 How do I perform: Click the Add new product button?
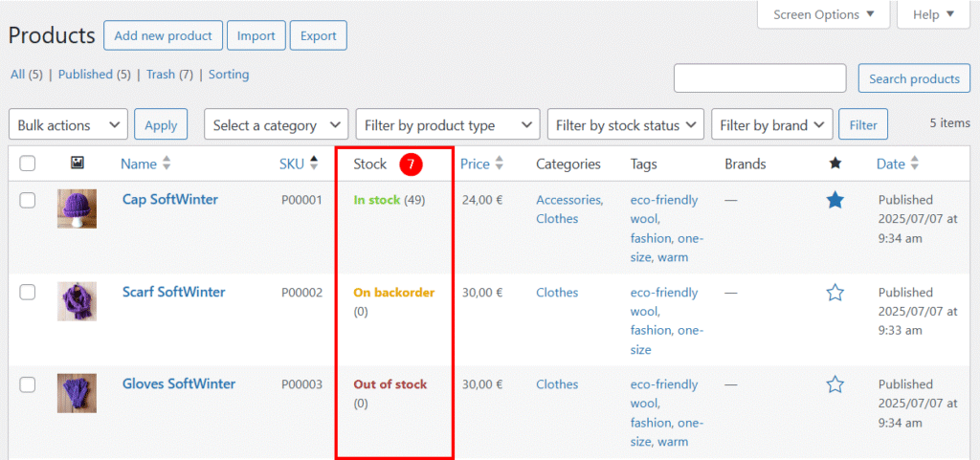tap(163, 35)
